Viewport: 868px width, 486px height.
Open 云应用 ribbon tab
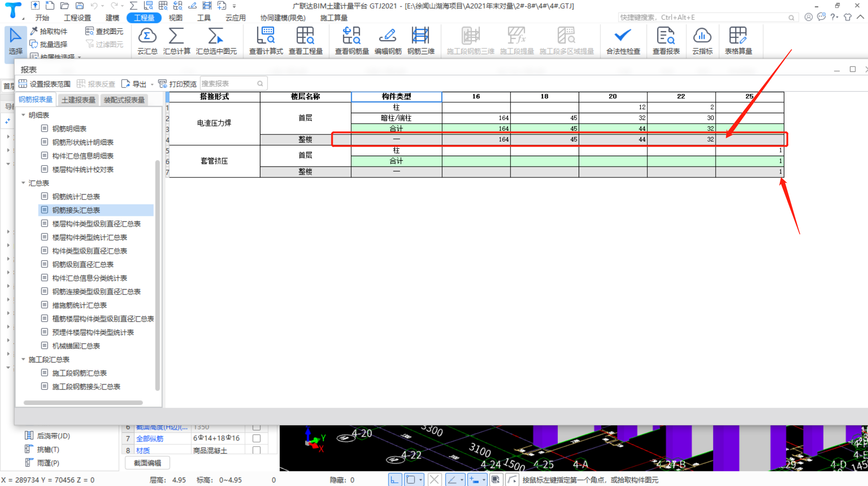236,18
